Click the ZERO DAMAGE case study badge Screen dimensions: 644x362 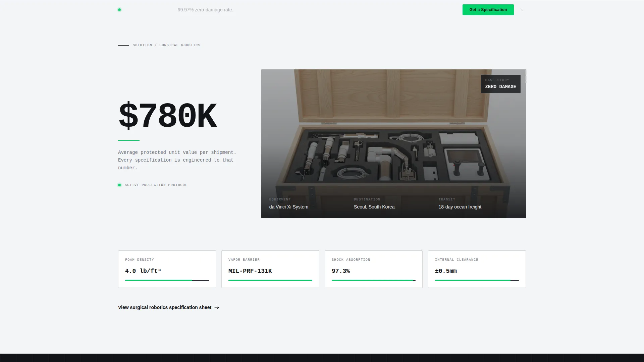click(500, 84)
